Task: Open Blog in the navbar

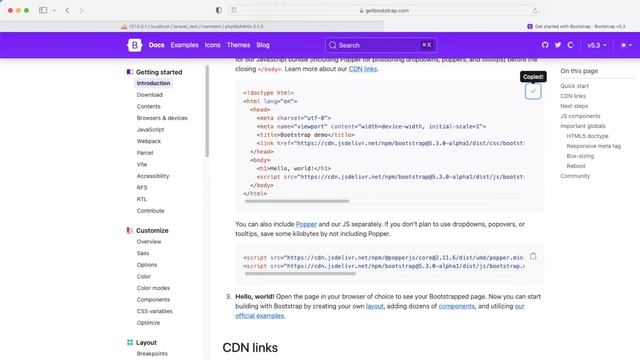Action: click(263, 45)
